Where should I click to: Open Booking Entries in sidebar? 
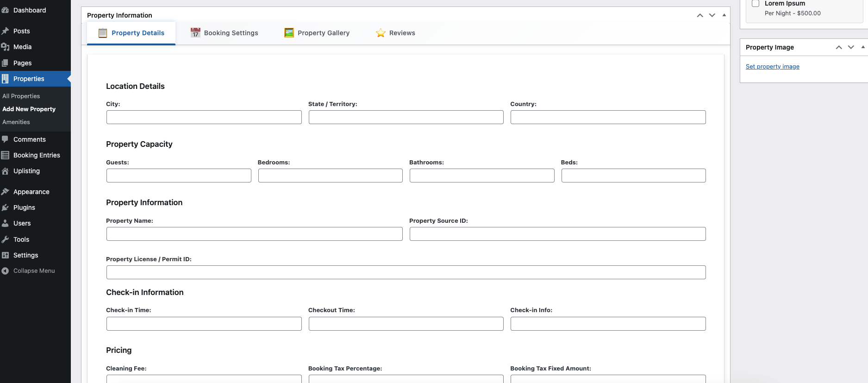point(35,155)
